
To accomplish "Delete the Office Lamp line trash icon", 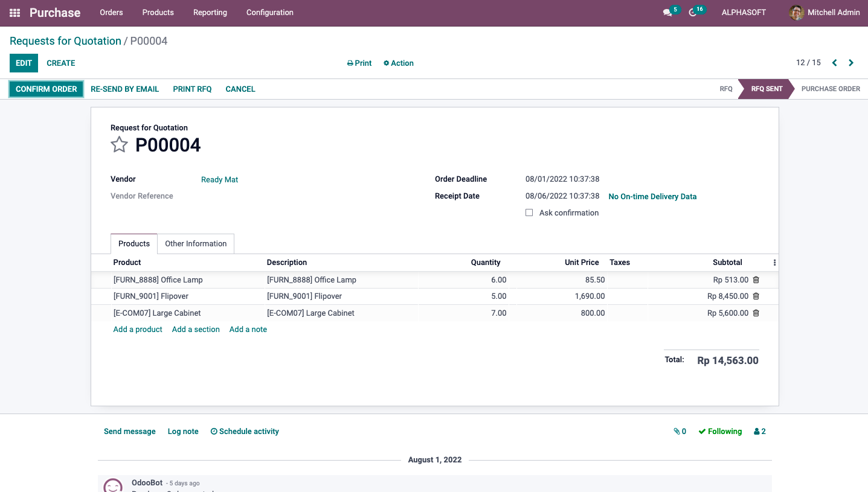I will [x=756, y=280].
